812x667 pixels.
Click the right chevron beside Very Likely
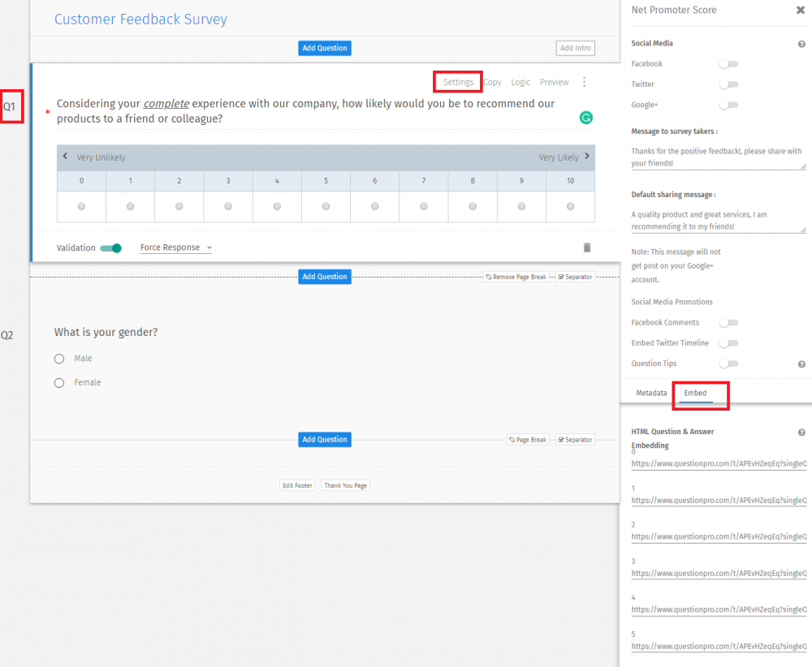[587, 156]
